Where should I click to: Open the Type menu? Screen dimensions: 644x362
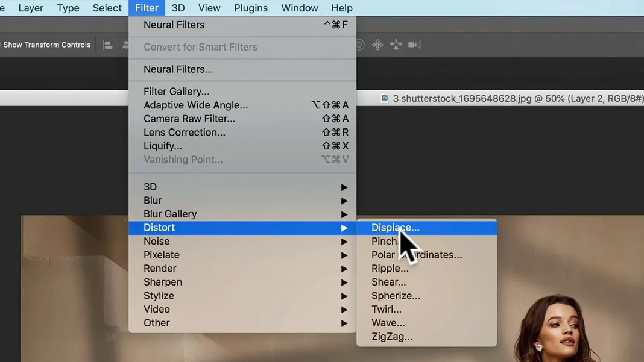(x=68, y=8)
